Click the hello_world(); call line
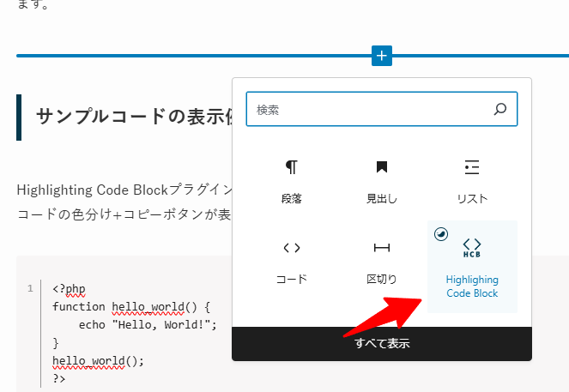The height and width of the screenshot is (392, 569). [x=98, y=361]
